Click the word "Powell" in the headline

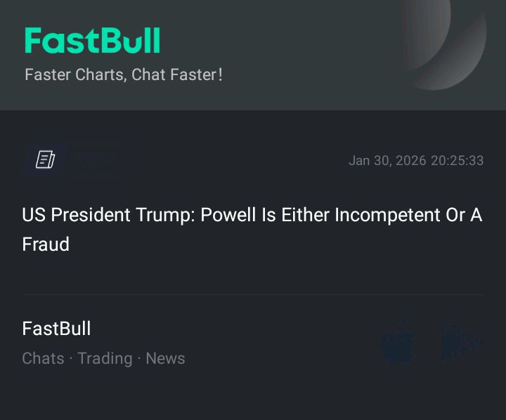(229, 215)
